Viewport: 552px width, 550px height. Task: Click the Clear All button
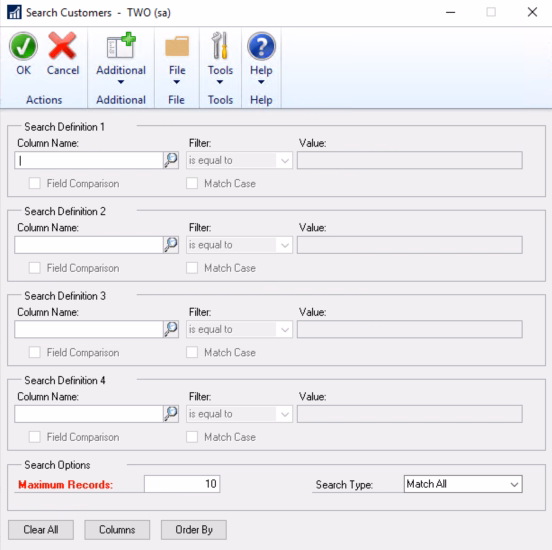pos(41,530)
